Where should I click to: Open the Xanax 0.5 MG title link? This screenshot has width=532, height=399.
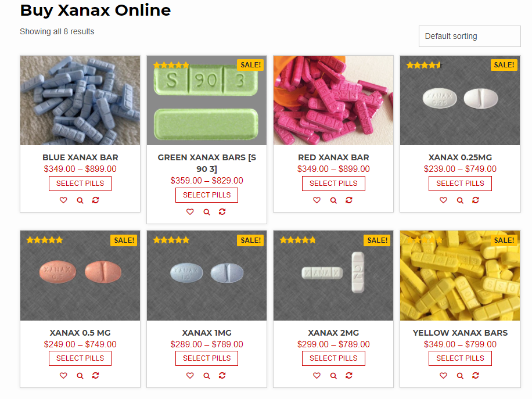pyautogui.click(x=80, y=333)
